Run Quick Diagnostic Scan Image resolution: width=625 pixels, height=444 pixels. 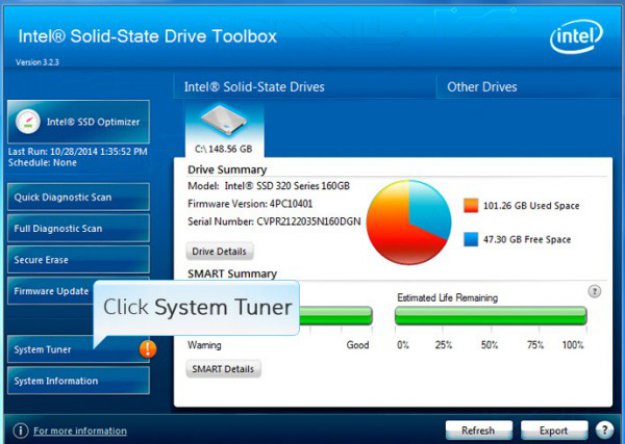tap(77, 197)
